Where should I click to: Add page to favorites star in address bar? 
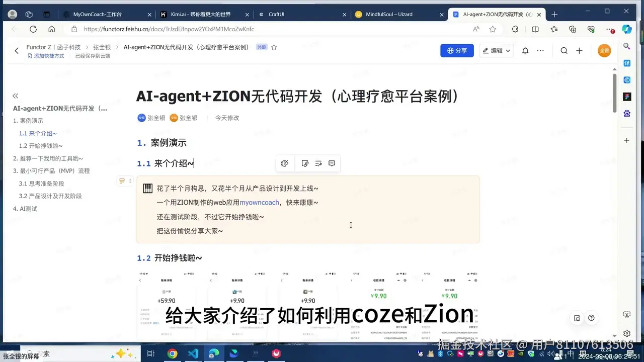click(493, 29)
